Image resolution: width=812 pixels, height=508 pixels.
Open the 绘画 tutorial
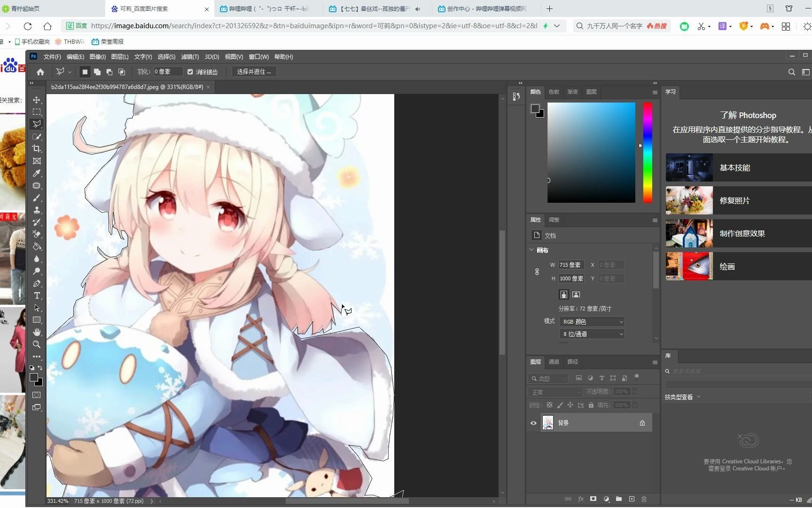click(x=739, y=266)
